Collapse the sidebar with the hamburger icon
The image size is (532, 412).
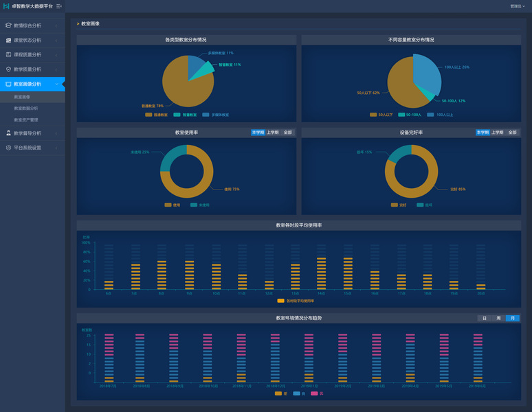pos(59,6)
